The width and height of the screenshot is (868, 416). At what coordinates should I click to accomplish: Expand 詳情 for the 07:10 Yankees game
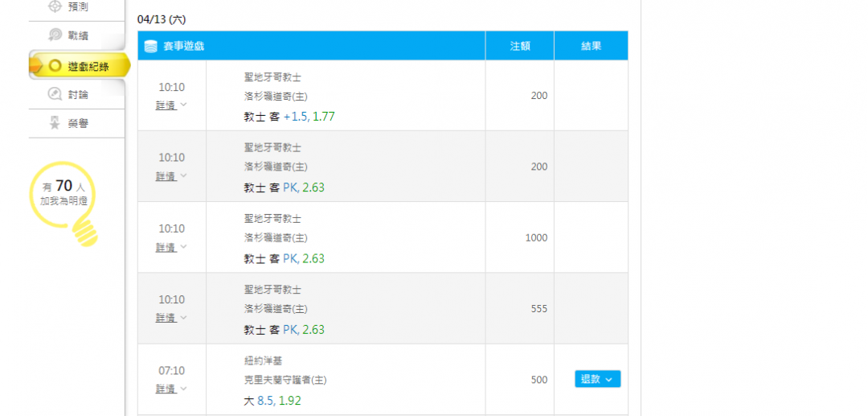[171, 389]
